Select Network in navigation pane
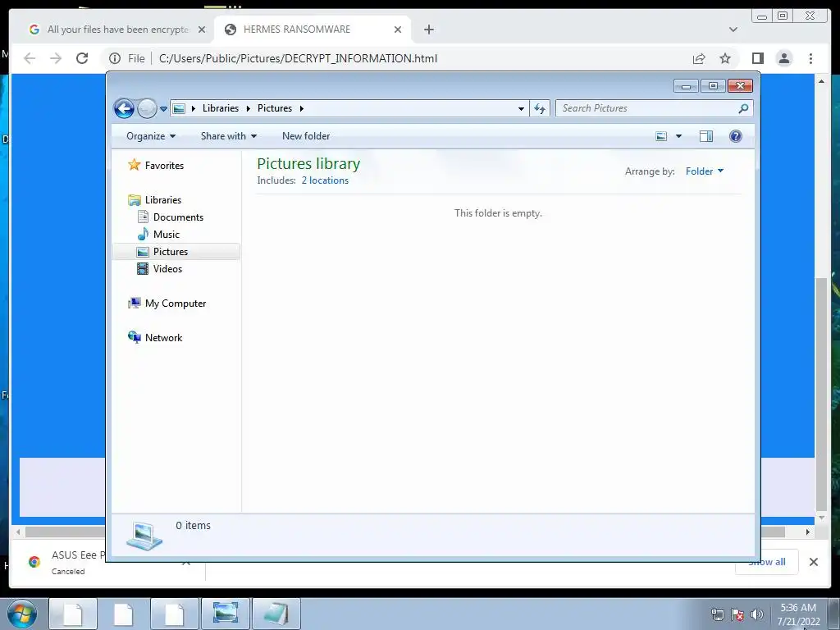The image size is (840, 630). pos(155,337)
